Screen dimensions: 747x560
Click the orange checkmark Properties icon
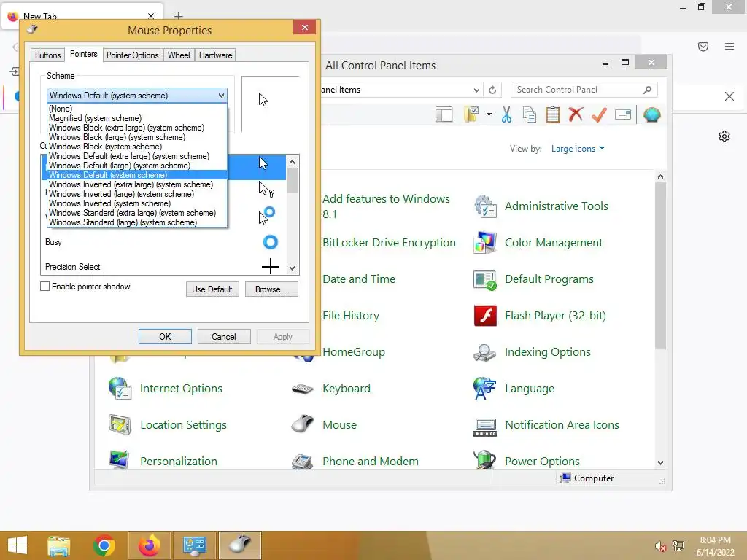(600, 114)
